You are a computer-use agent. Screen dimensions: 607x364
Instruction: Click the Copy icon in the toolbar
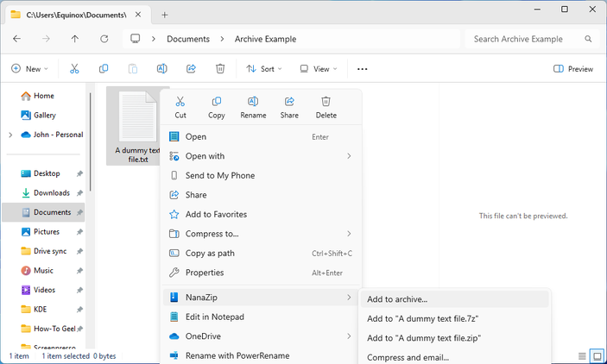(104, 69)
